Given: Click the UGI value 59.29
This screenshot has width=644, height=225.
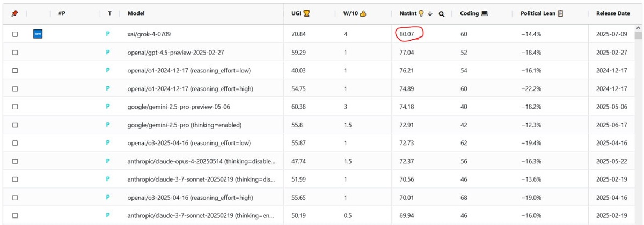Looking at the screenshot, I should click(298, 52).
